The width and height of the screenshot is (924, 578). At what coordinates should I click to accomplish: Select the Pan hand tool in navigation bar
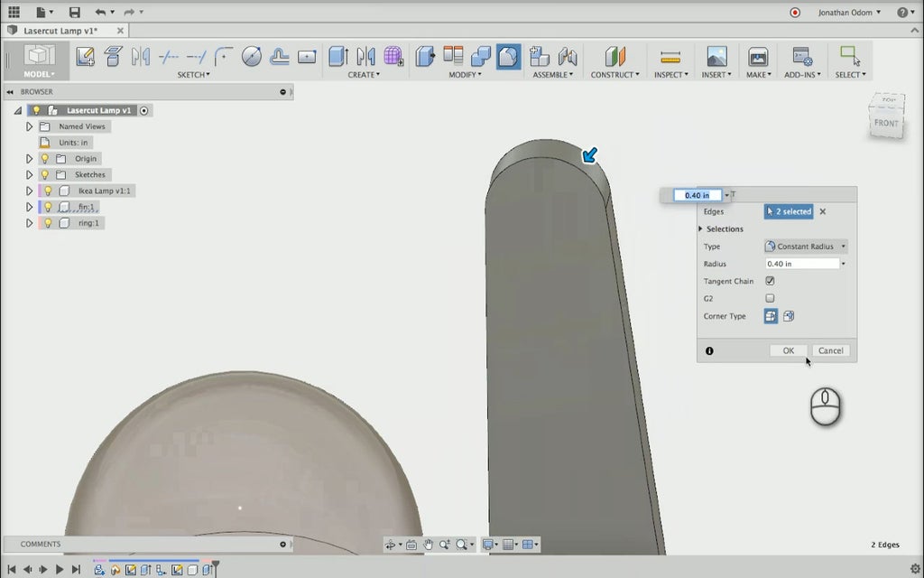(x=428, y=545)
